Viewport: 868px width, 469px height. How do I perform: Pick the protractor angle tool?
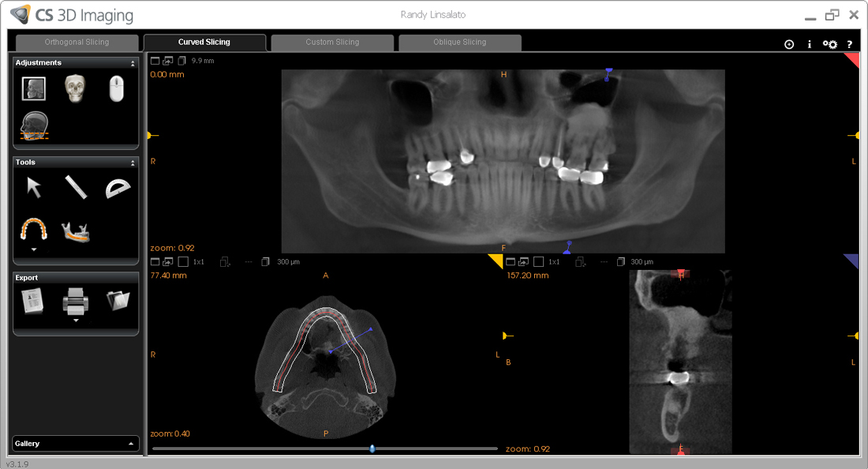pos(118,188)
